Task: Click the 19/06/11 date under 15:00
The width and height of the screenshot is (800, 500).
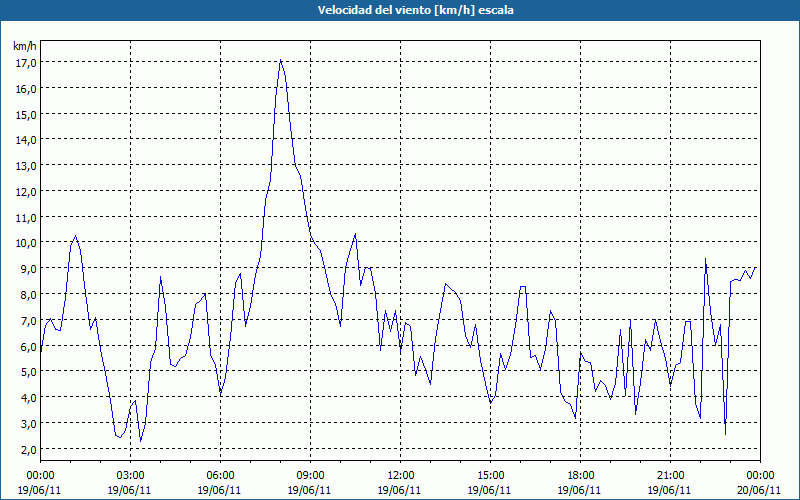Action: pos(490,490)
